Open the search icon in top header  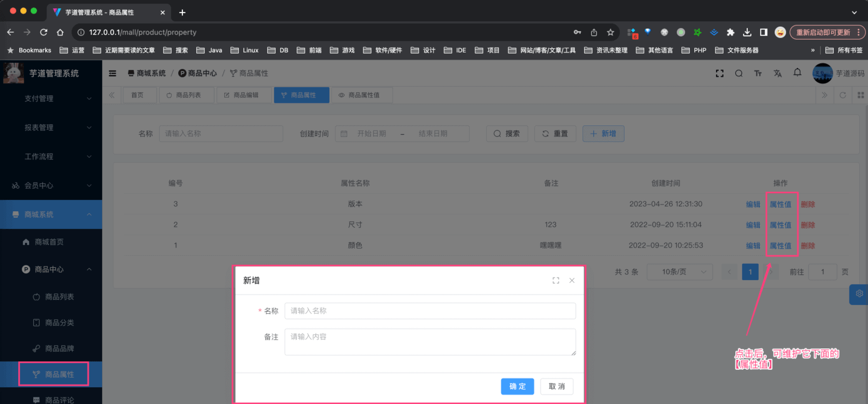pos(739,74)
